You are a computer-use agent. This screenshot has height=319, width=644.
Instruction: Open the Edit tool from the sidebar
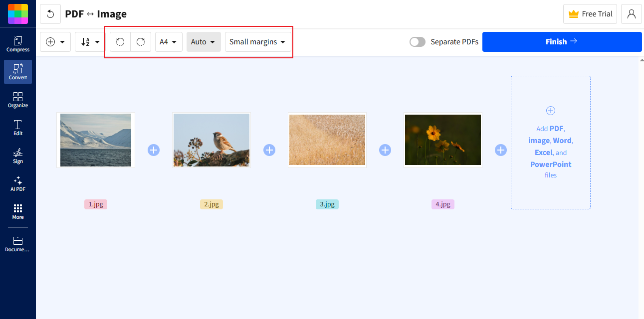[18, 128]
